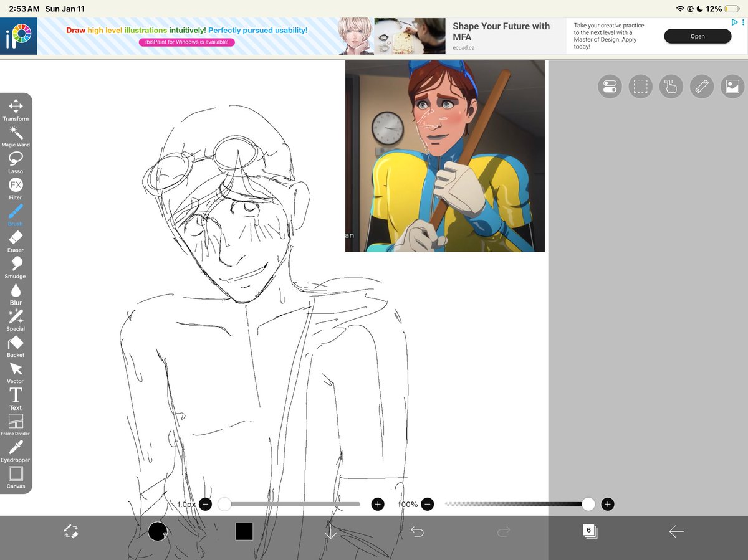
Task: Tap 'Shape Your Future with MFA' ad headline
Action: tap(501, 31)
